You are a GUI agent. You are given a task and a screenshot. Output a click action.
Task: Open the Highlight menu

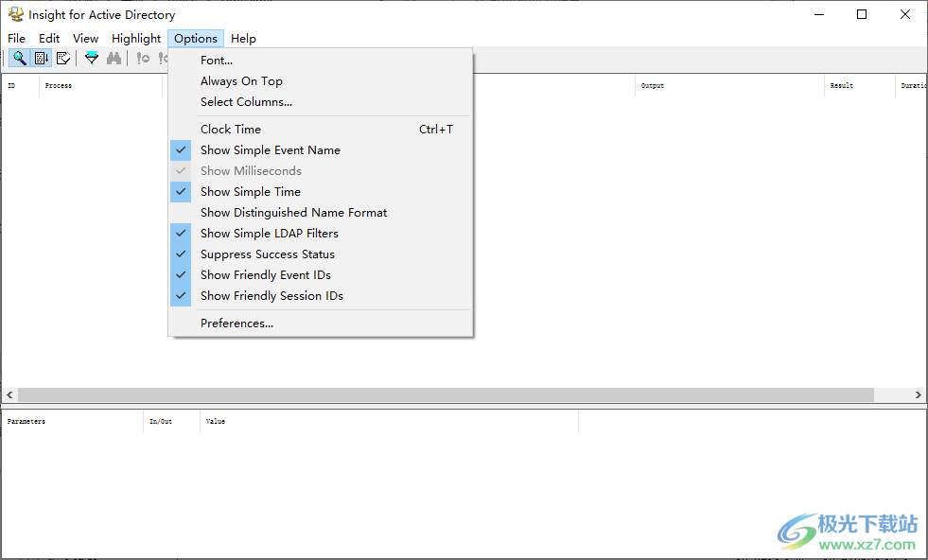[136, 39]
